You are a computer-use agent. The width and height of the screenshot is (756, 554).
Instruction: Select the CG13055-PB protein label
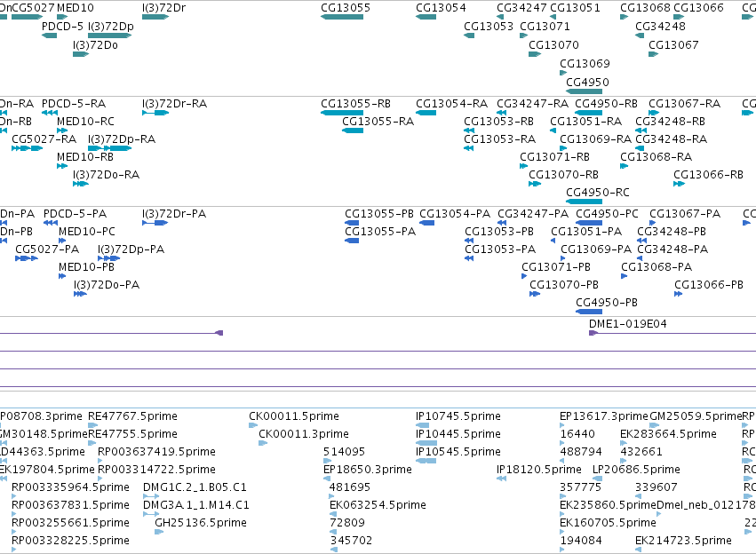coord(379,214)
